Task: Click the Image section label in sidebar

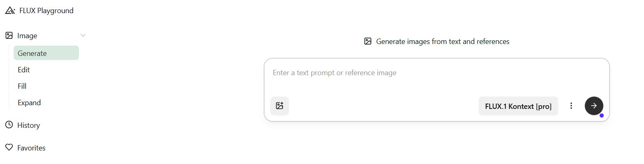Action: point(27,36)
